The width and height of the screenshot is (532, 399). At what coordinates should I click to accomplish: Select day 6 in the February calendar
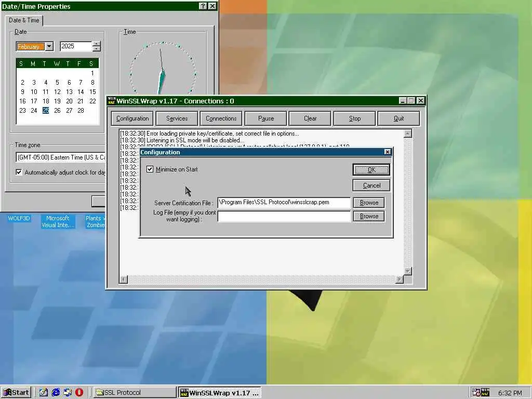69,83
